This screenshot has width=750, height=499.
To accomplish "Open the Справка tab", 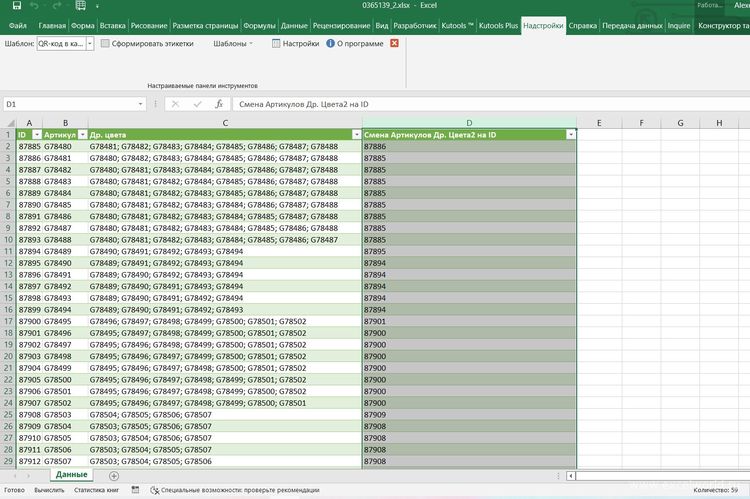I will coord(582,25).
